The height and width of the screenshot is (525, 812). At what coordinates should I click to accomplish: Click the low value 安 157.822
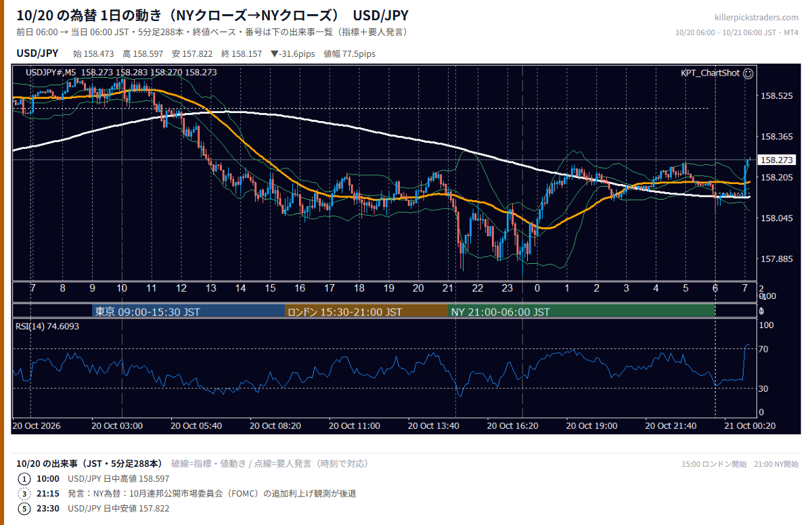[192, 54]
